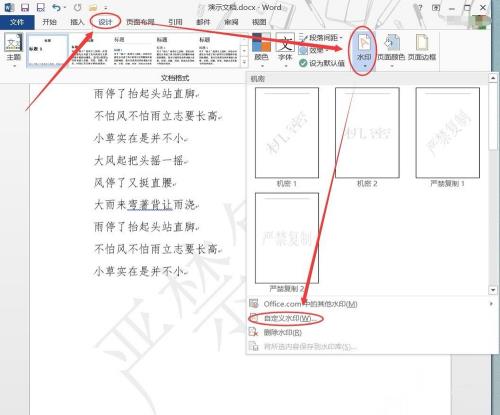Expand document format gallery more arrow
The image size is (500, 415).
(x=244, y=62)
